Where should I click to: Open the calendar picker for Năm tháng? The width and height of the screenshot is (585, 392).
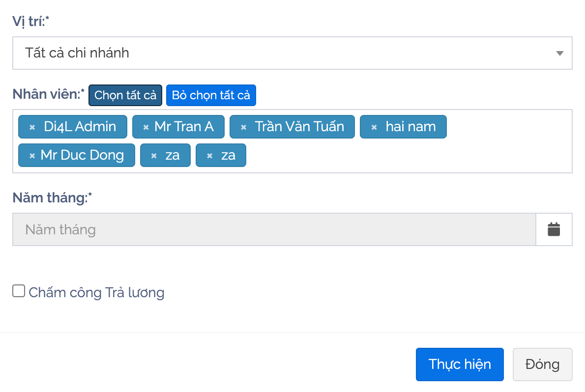coord(554,229)
